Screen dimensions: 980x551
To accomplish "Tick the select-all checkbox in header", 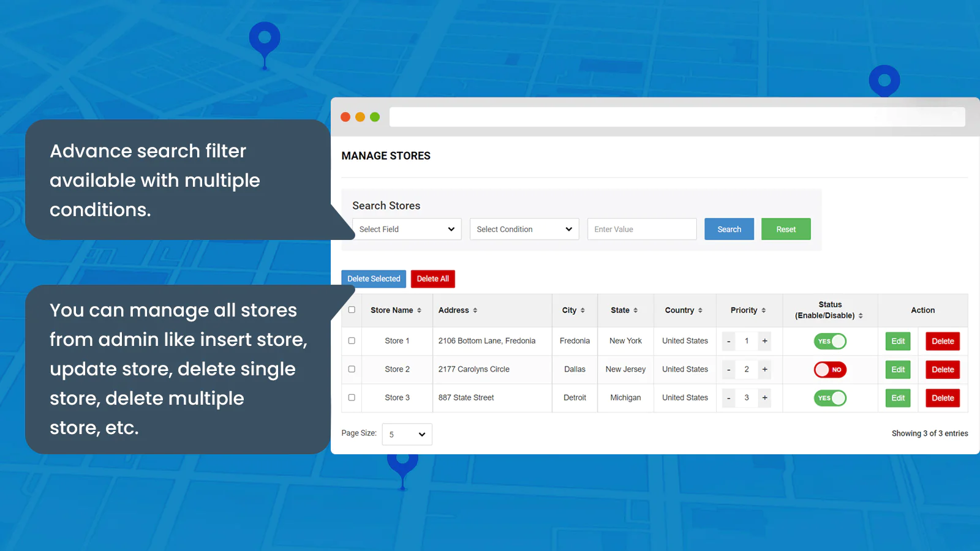I will (x=352, y=310).
